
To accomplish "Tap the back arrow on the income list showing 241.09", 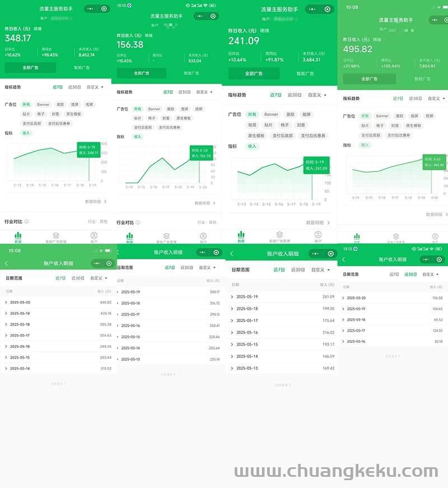I will 232,254.
